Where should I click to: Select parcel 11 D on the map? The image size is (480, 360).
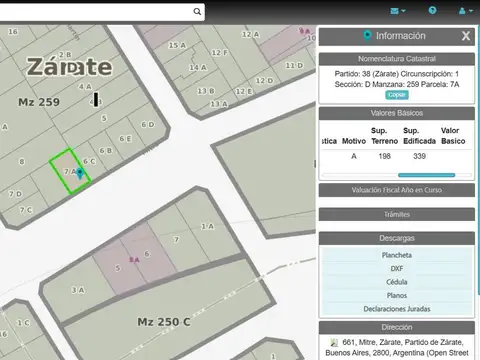294,65
